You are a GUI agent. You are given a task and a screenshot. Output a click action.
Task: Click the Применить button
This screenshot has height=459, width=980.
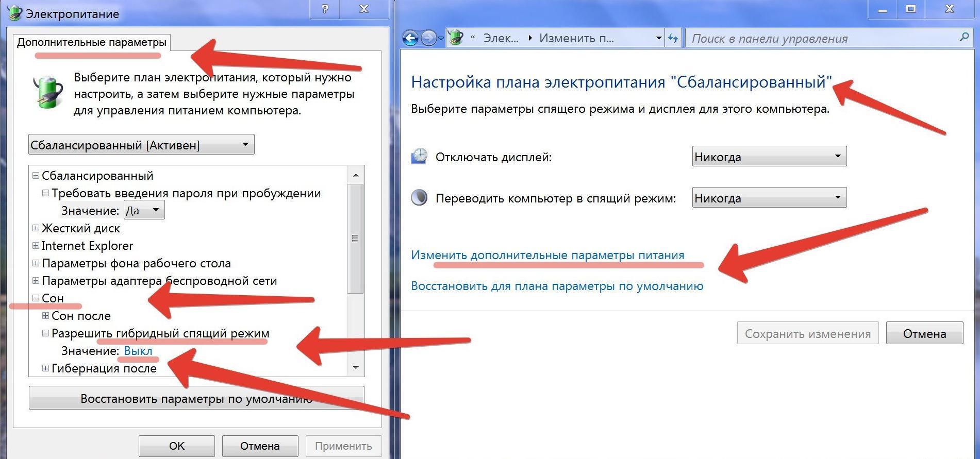tap(343, 446)
